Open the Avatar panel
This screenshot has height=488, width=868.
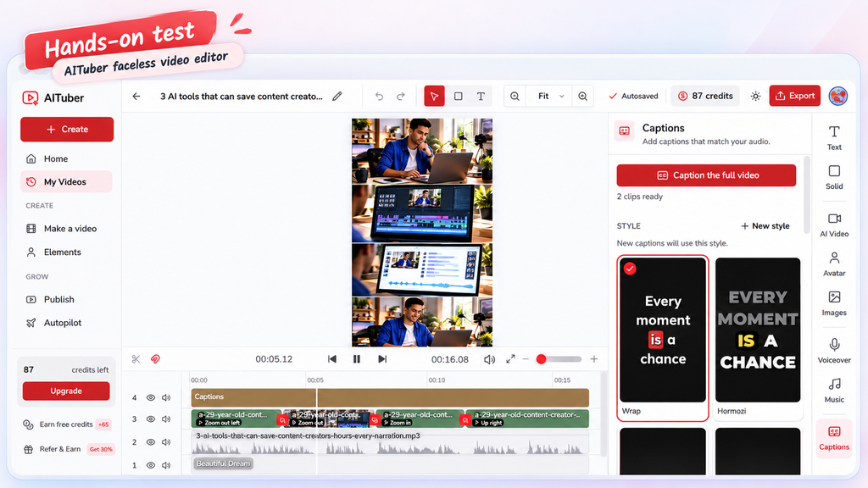pyautogui.click(x=834, y=264)
